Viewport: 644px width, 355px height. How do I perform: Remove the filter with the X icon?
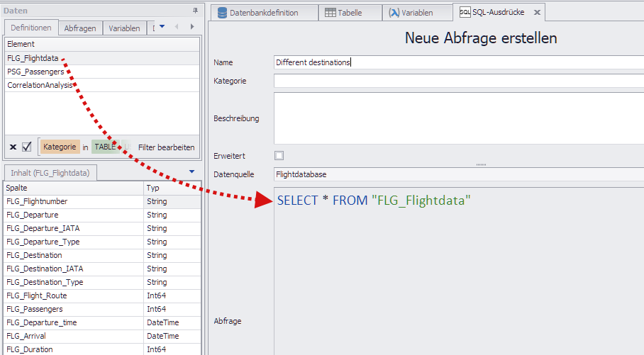coord(13,147)
